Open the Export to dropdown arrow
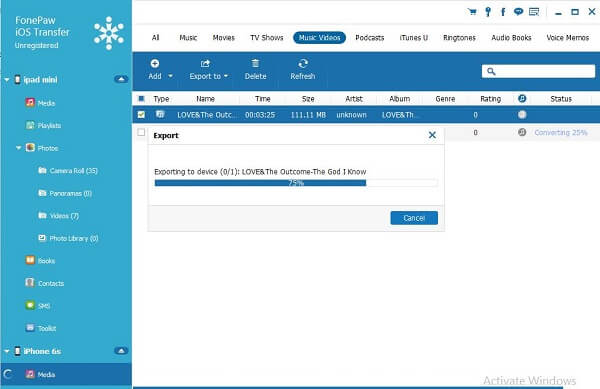600x389 pixels. 226,76
